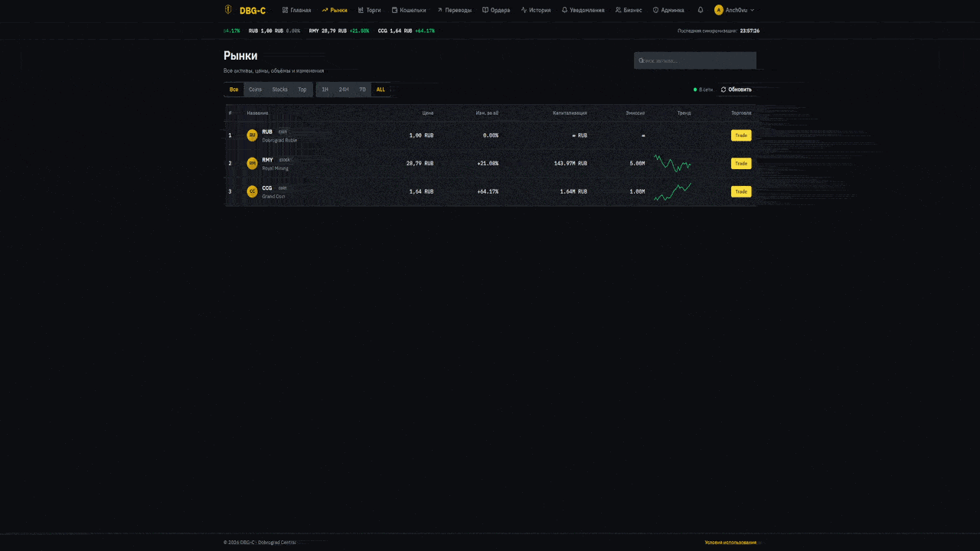Select the Stocks asset filter

click(x=279, y=90)
